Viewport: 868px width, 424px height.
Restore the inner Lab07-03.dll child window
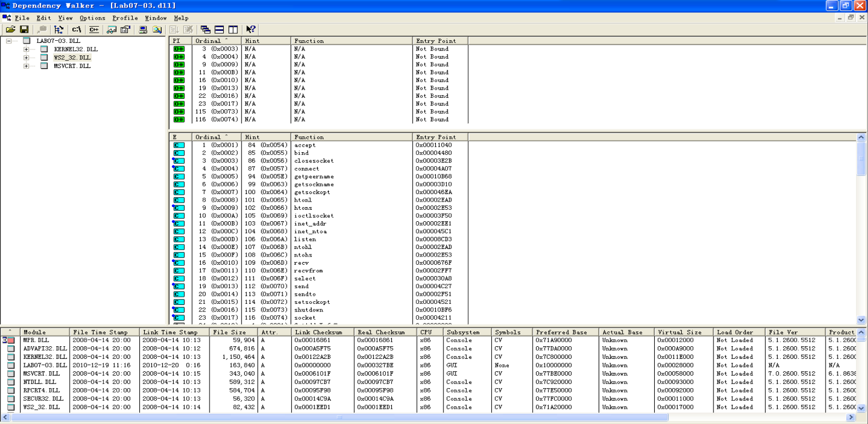click(851, 18)
